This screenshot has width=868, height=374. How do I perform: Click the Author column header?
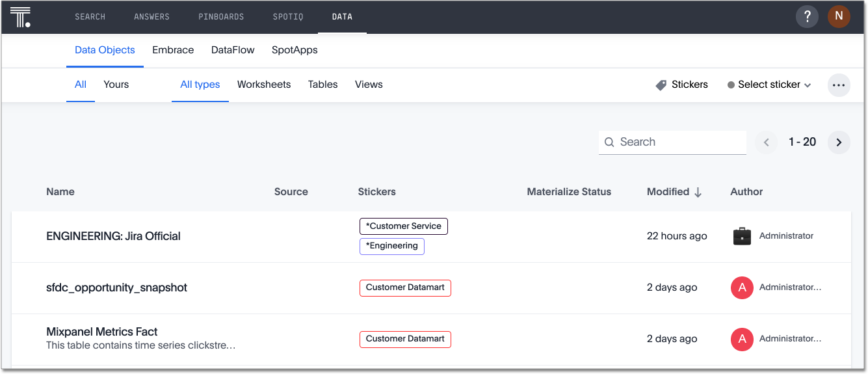[x=746, y=192]
